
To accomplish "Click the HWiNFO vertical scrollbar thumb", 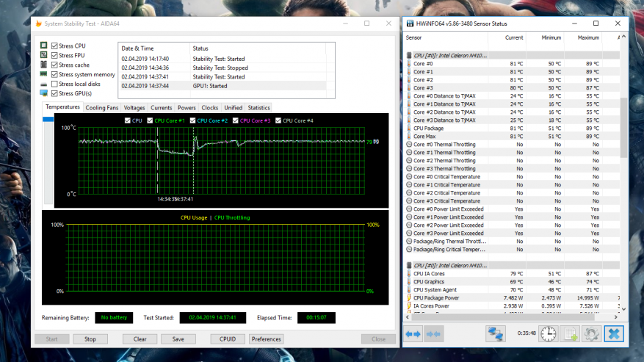I will [x=623, y=127].
